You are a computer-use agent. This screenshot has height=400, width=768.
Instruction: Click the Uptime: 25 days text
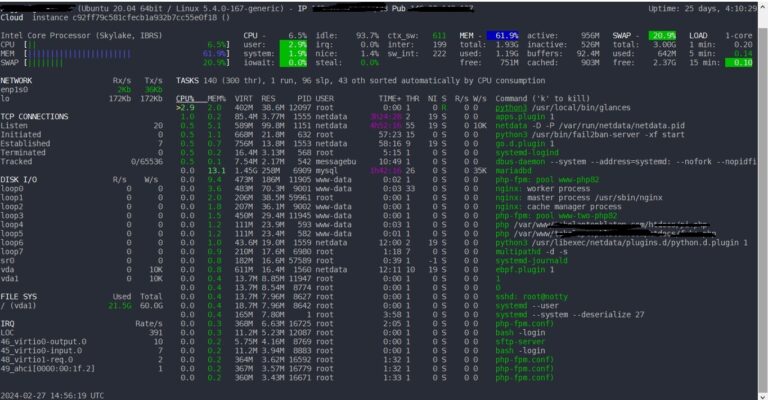tap(703, 8)
